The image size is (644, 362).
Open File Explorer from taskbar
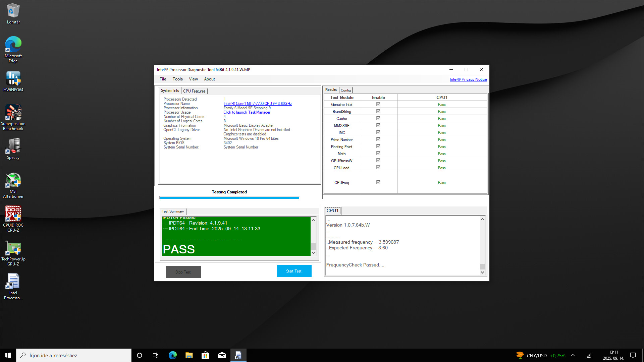pyautogui.click(x=189, y=355)
